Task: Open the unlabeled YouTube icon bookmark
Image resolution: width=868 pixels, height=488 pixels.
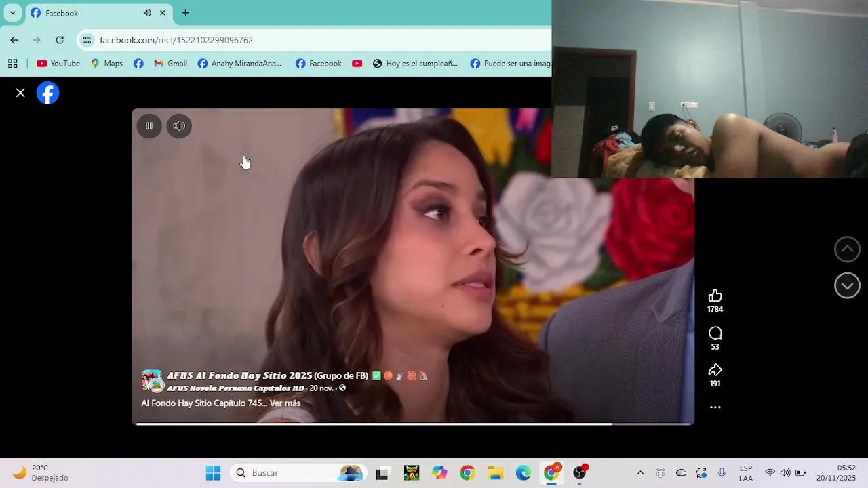Action: click(357, 64)
